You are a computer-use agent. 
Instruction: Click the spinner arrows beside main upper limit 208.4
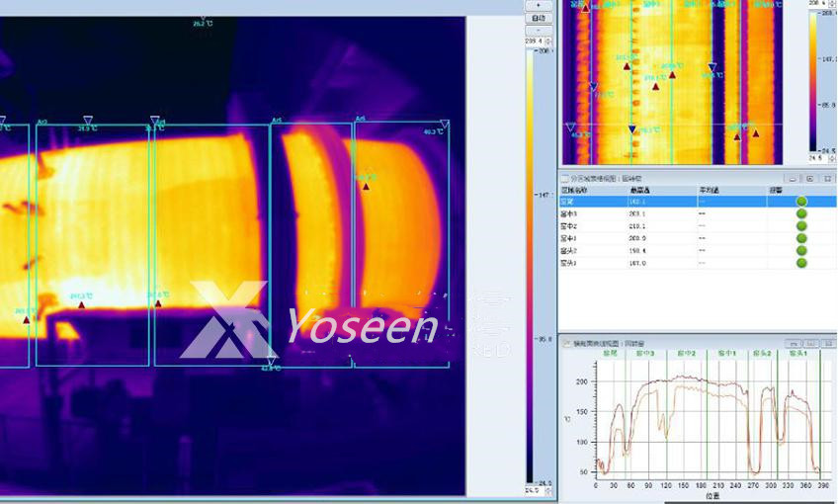coord(547,42)
